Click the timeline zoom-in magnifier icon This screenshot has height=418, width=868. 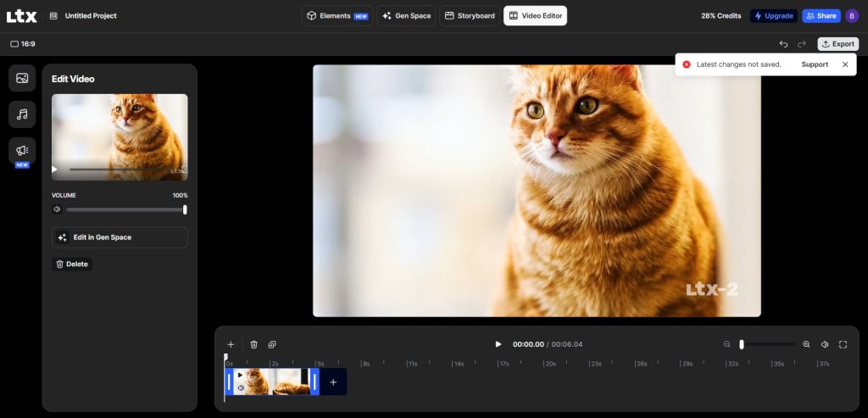(x=806, y=344)
